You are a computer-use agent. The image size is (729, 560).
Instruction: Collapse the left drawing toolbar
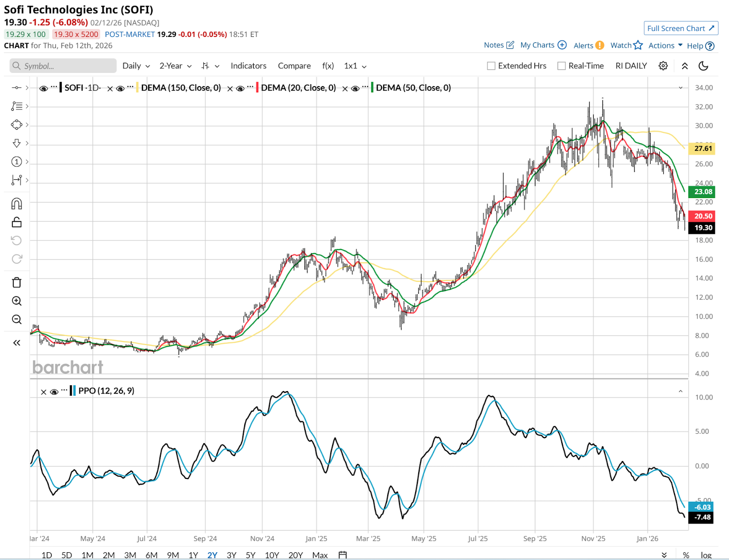point(16,343)
